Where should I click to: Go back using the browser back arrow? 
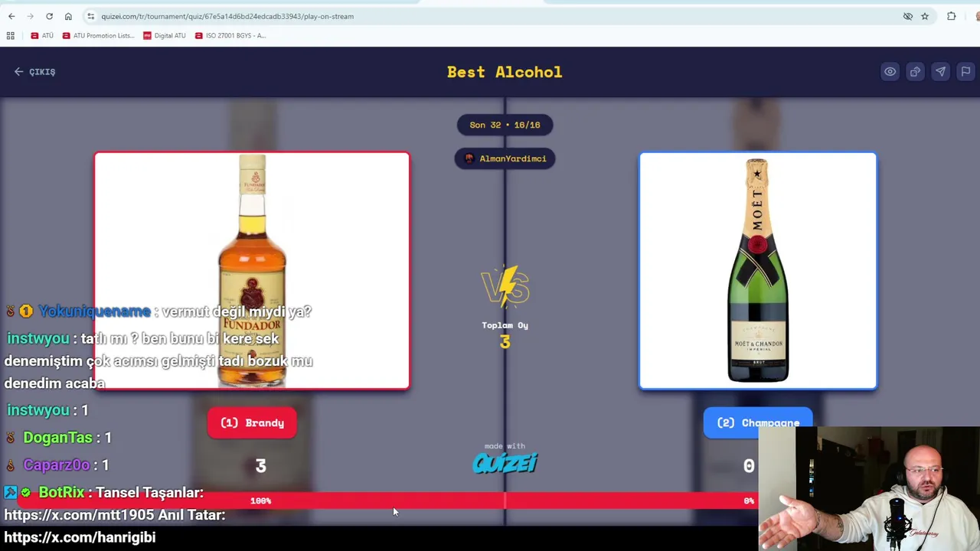11,16
